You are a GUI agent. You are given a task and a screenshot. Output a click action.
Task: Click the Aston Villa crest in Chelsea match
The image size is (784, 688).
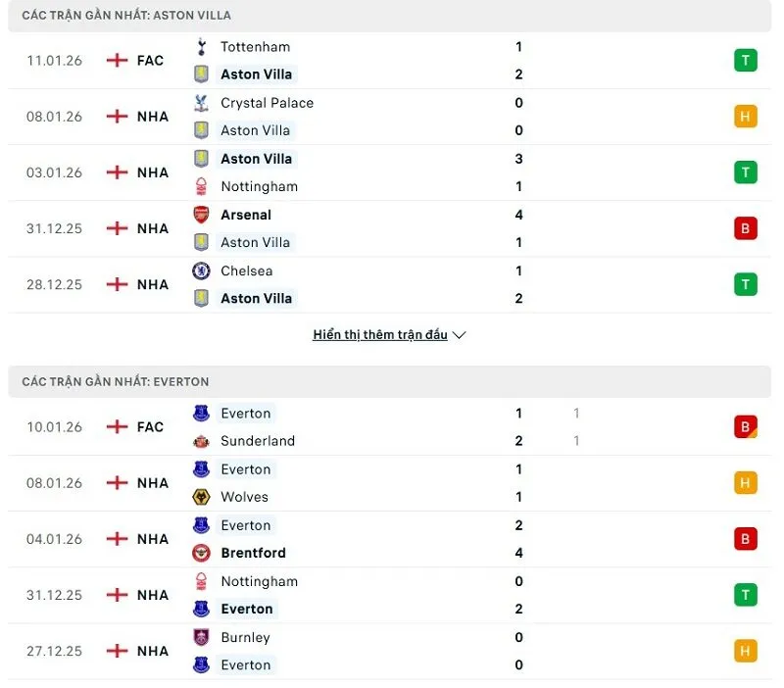coord(201,298)
